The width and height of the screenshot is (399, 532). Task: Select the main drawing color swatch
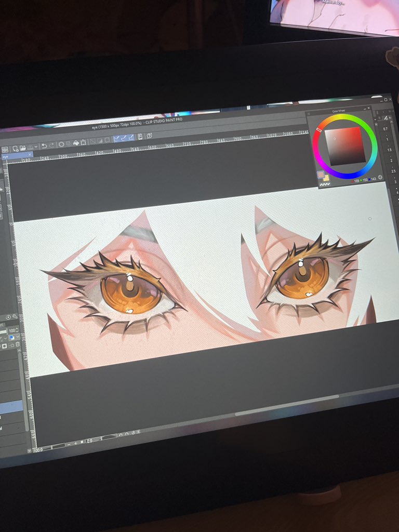[x=321, y=175]
